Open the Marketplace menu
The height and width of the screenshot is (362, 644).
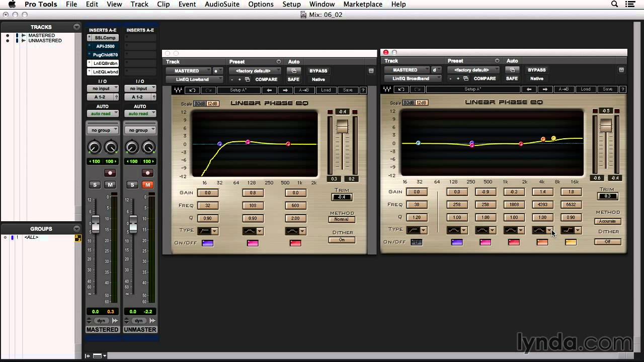[x=363, y=4]
